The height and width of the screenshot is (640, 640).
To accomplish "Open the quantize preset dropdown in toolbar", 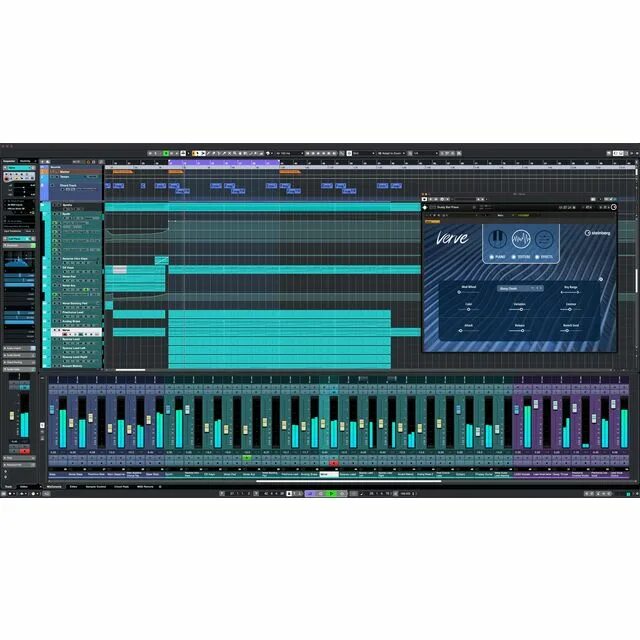I will click(425, 153).
